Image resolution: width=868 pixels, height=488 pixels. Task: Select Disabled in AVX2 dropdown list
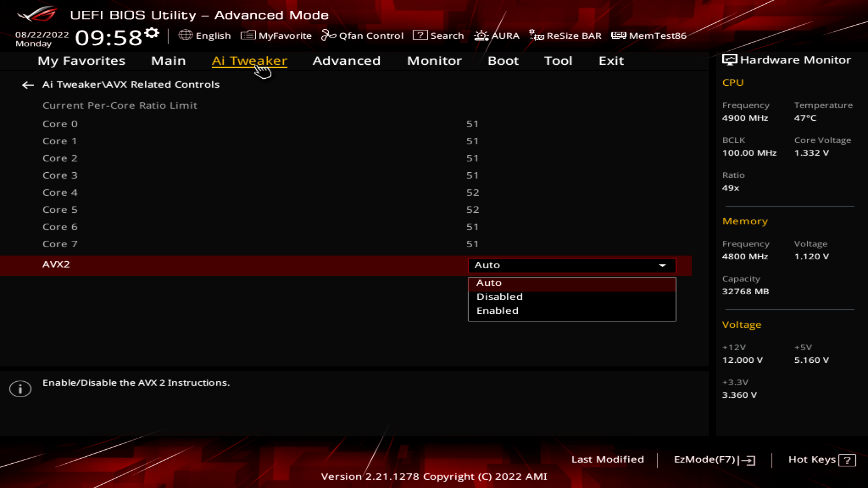click(499, 297)
